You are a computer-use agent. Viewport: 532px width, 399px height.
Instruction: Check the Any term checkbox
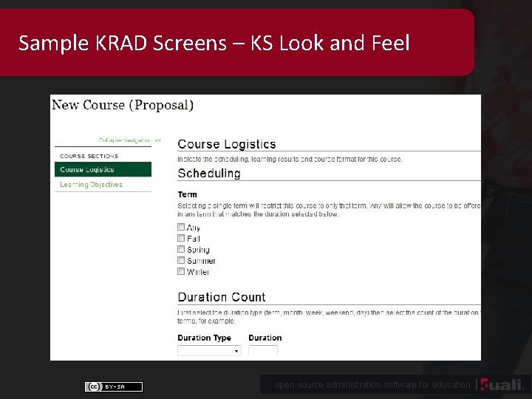tap(181, 227)
